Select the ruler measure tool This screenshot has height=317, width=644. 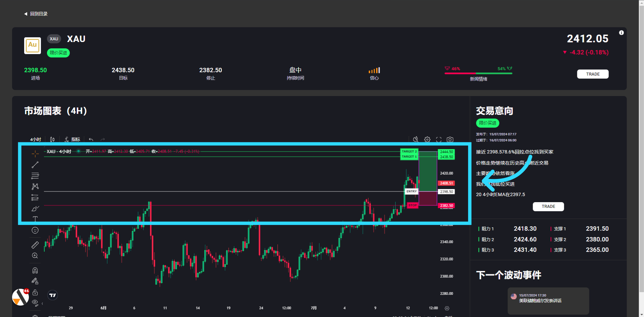tap(35, 245)
